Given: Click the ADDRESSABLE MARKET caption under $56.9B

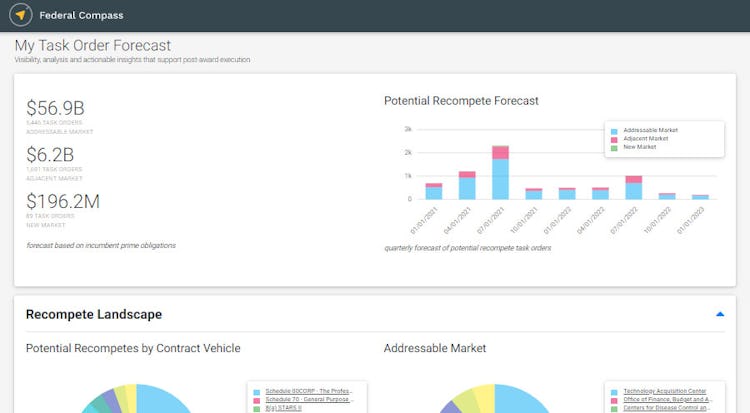Looking at the screenshot, I should 60,132.
